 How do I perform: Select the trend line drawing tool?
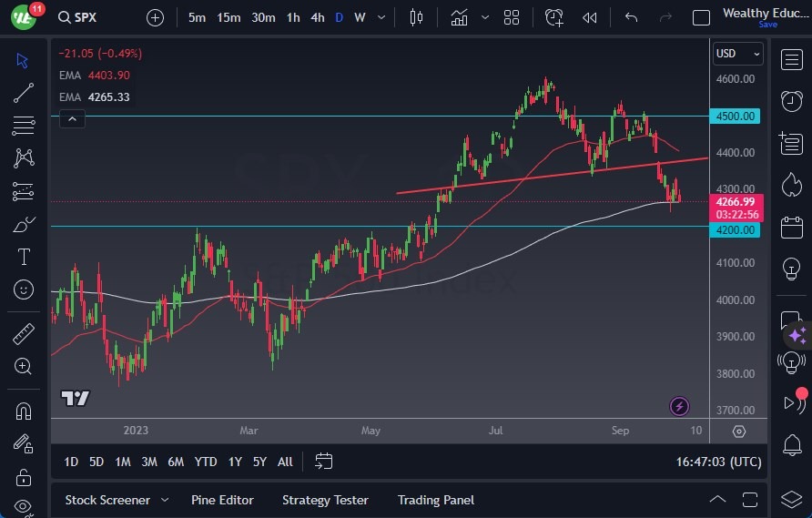(24, 92)
